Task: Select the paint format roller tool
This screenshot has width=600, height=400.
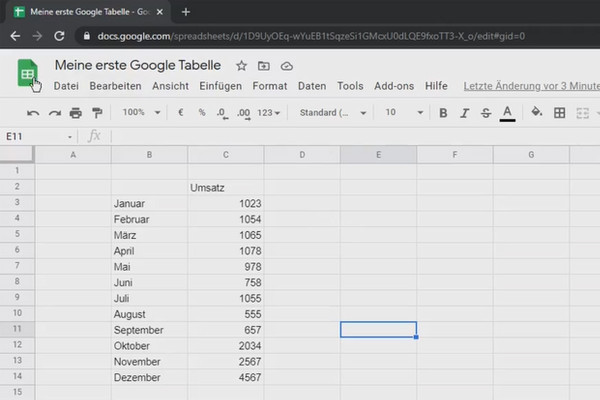Action: pyautogui.click(x=97, y=113)
